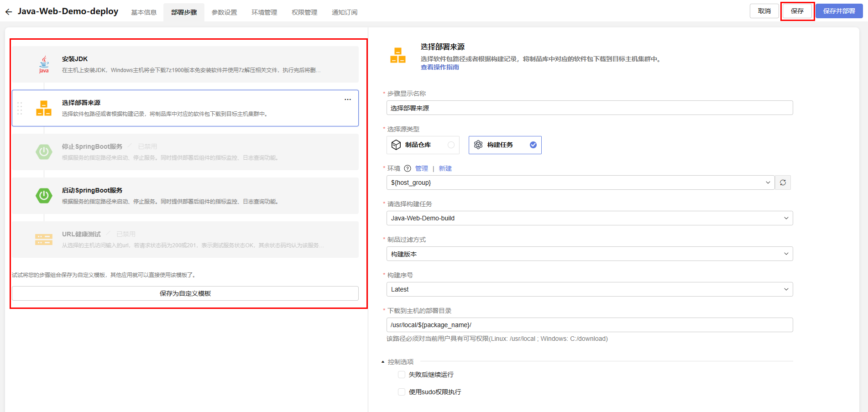Click the back arrow next to Java-Web-Demo-deploy

(8, 11)
